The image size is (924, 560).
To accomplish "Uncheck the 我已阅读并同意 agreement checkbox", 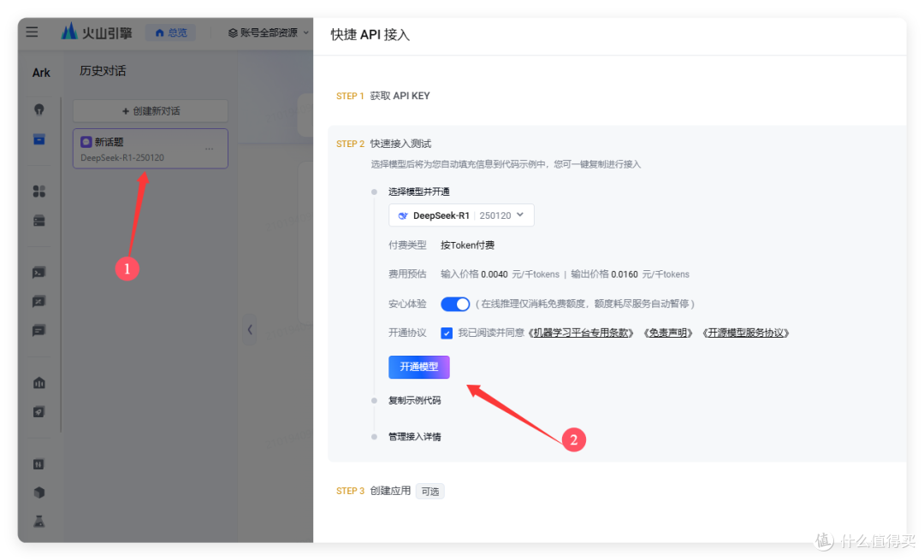I will click(x=447, y=333).
